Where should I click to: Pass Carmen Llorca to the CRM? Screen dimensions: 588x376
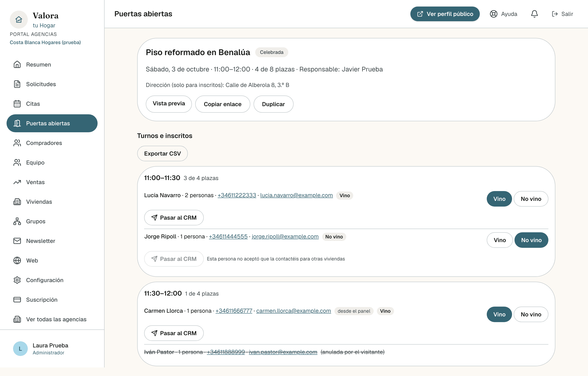pos(174,333)
